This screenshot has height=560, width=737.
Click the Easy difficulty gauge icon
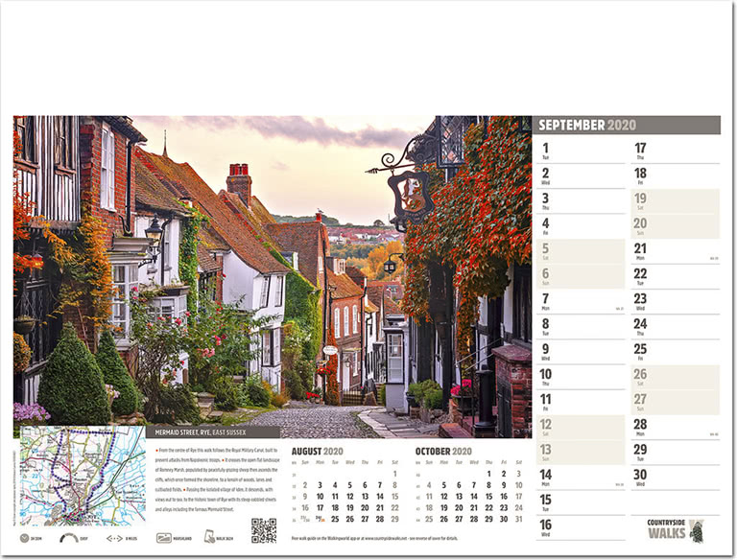(x=69, y=538)
